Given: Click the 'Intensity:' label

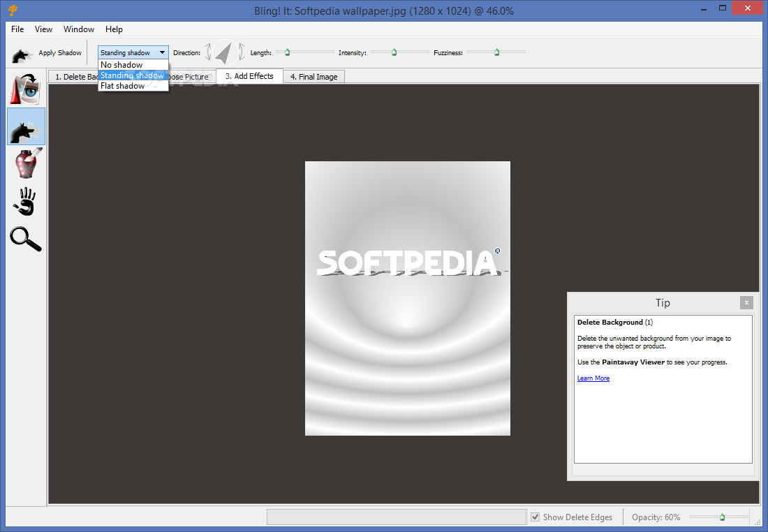Looking at the screenshot, I should coord(352,53).
